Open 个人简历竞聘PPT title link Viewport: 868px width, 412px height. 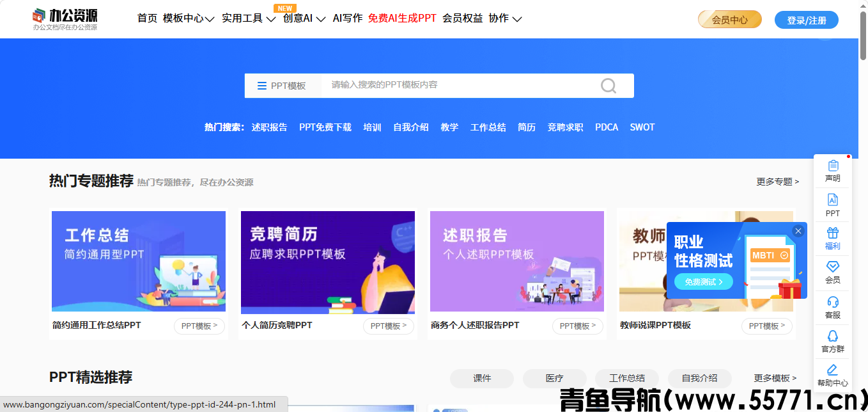(x=277, y=326)
